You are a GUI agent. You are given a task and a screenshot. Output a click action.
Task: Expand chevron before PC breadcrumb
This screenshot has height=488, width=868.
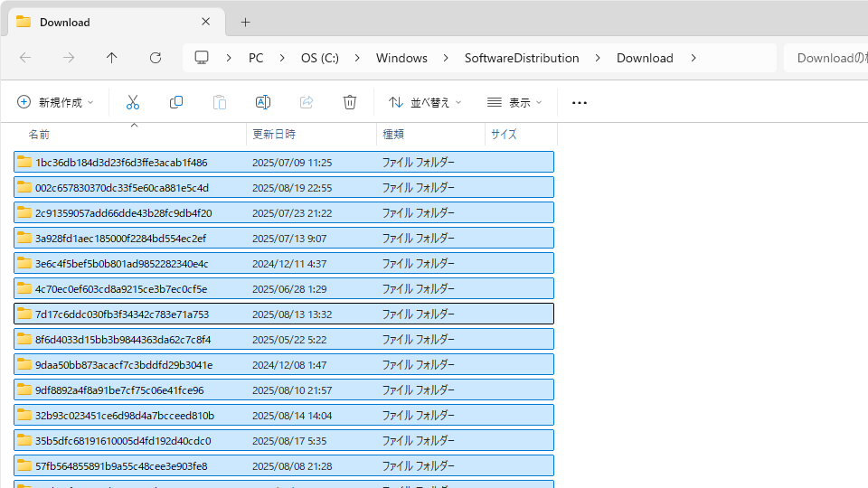[x=229, y=58]
